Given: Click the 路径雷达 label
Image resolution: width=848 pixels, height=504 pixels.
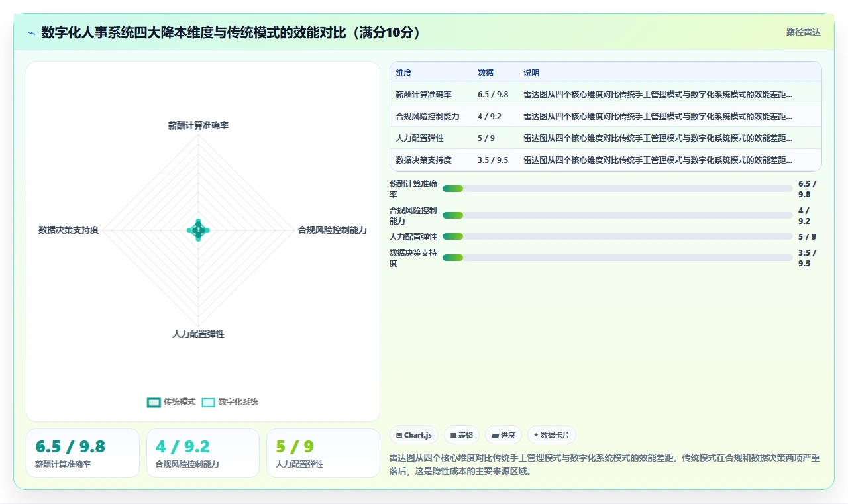Looking at the screenshot, I should (x=803, y=32).
